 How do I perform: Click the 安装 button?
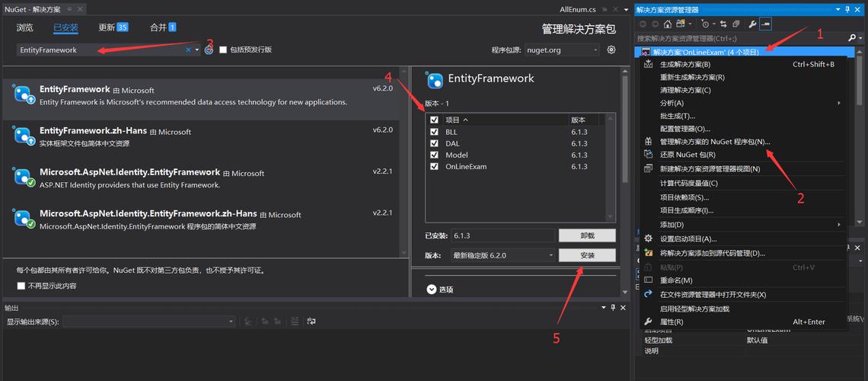(587, 255)
